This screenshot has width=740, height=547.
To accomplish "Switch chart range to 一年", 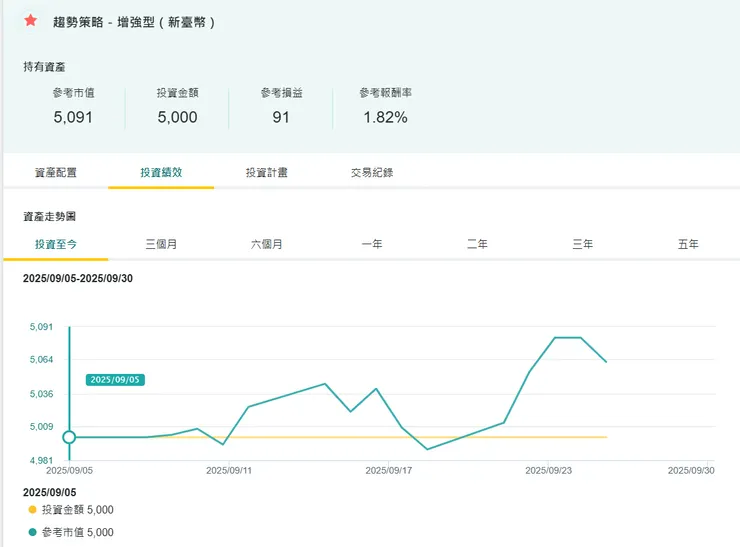I will 372,244.
